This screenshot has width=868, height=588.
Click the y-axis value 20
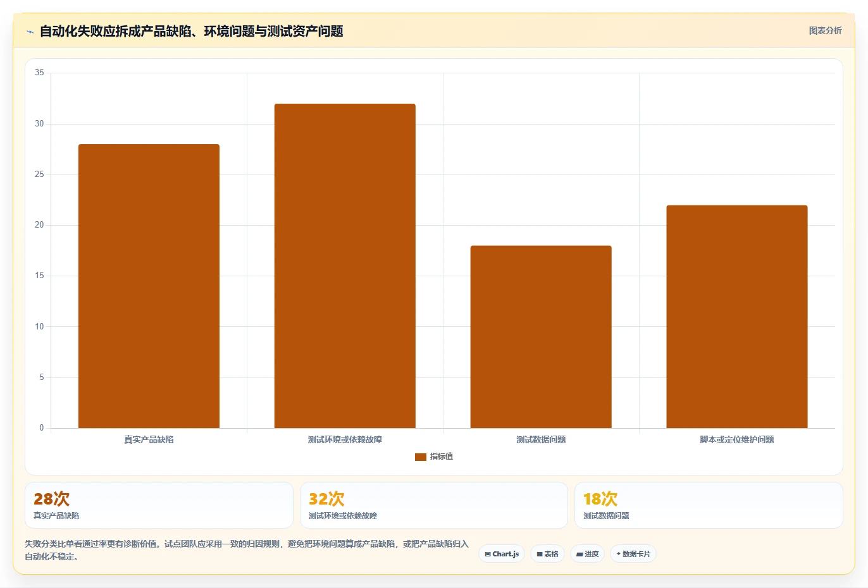[x=39, y=225]
